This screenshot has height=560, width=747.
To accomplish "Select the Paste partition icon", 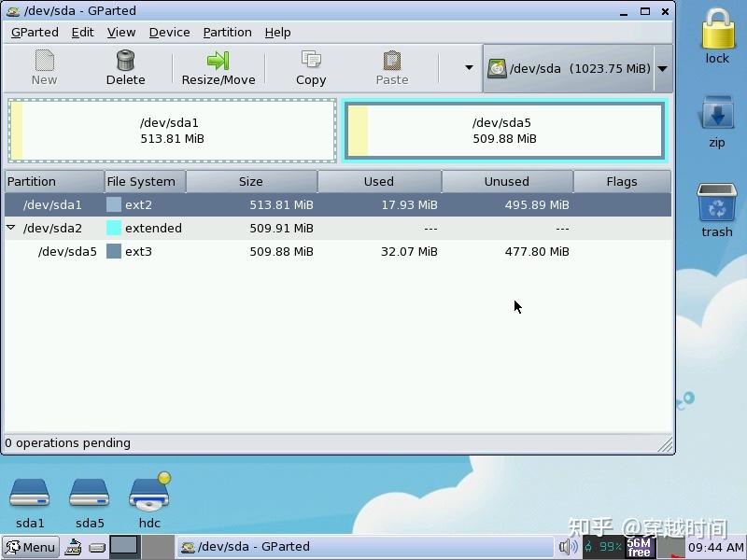I will click(x=391, y=65).
